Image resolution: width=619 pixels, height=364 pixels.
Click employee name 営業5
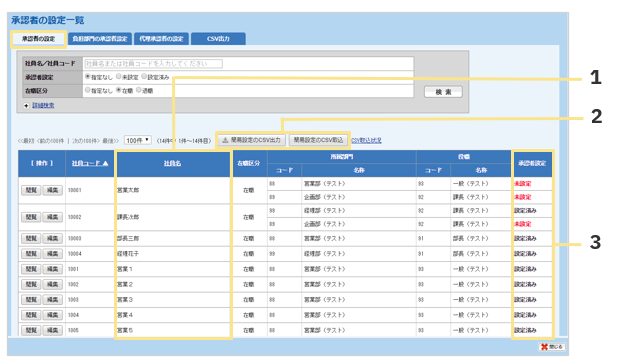[x=125, y=330]
